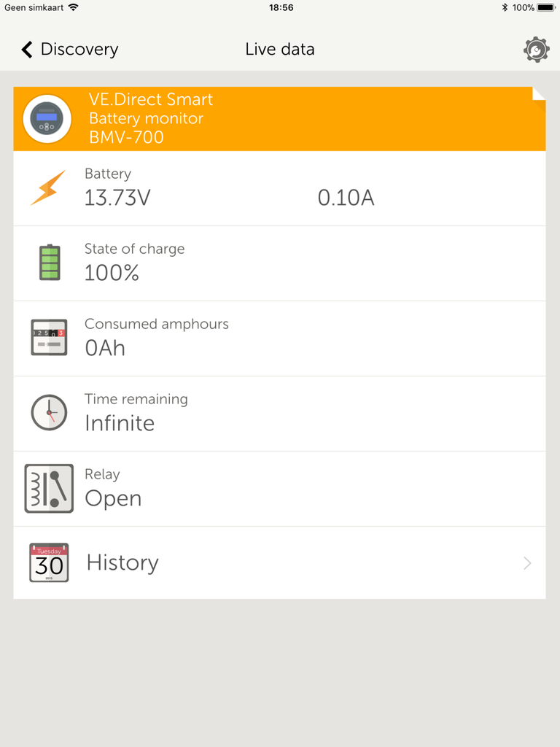Select the 100% state of charge value
This screenshot has width=560, height=747.
[112, 273]
